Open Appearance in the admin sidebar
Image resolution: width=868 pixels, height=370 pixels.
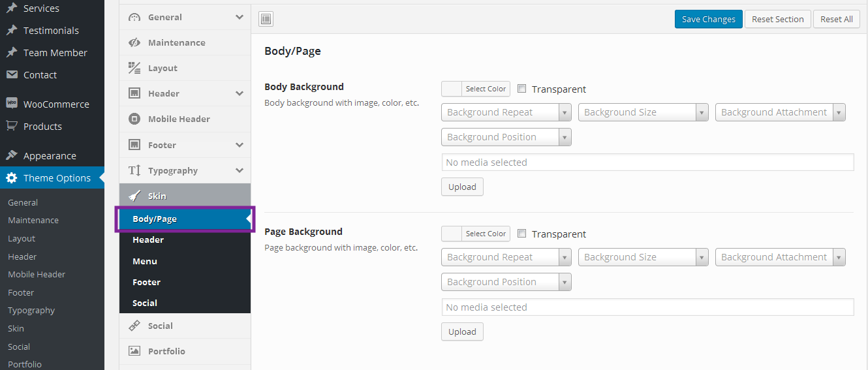coord(50,156)
